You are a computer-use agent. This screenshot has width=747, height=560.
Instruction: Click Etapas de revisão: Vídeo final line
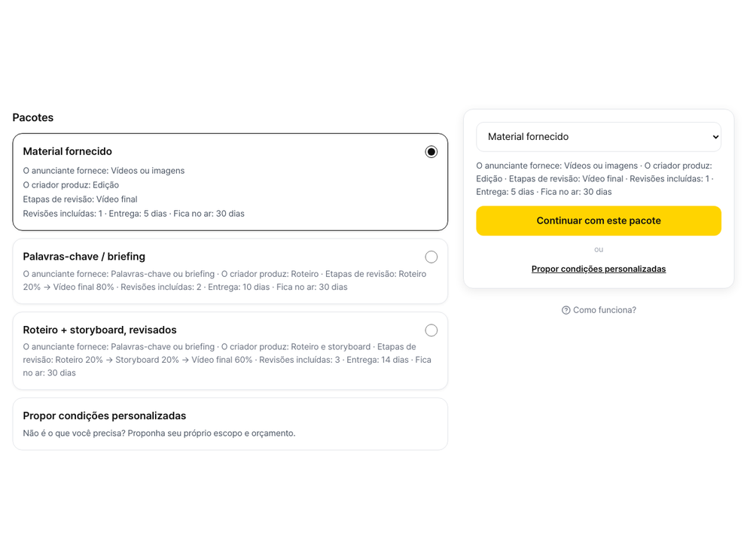click(80, 199)
